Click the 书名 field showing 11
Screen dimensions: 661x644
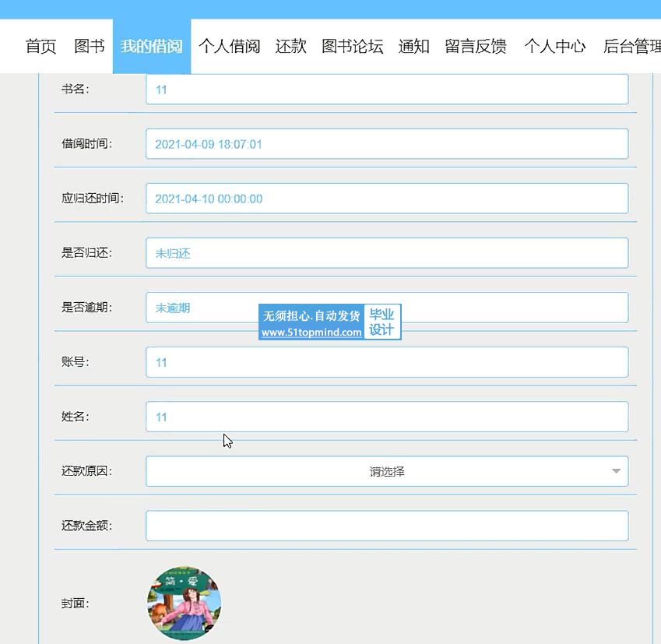click(387, 89)
